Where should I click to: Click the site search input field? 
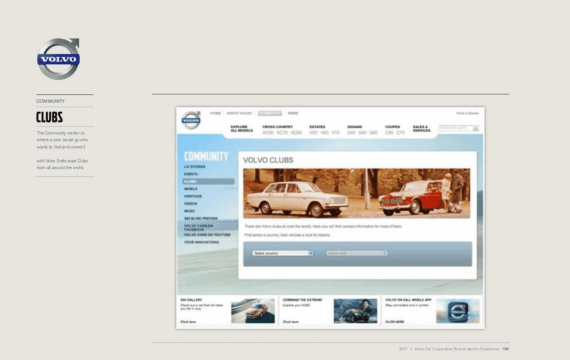point(455,128)
